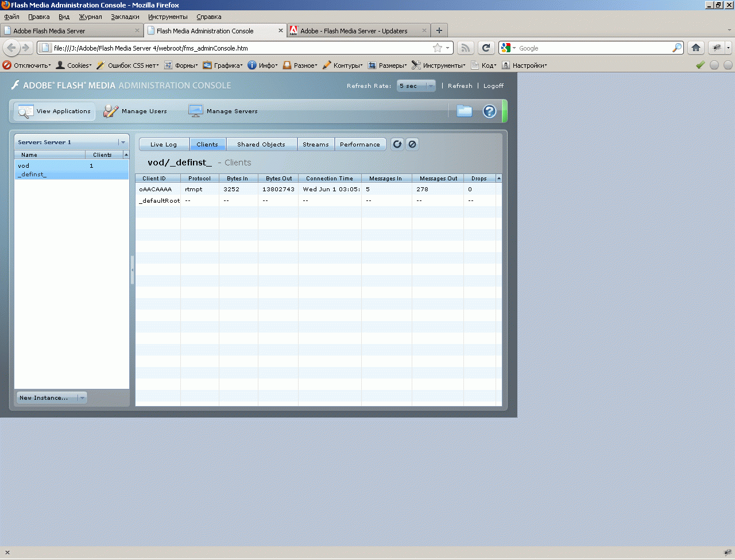This screenshot has width=735, height=560.
Task: Click the search magnifier icon in Google box
Action: (x=677, y=48)
